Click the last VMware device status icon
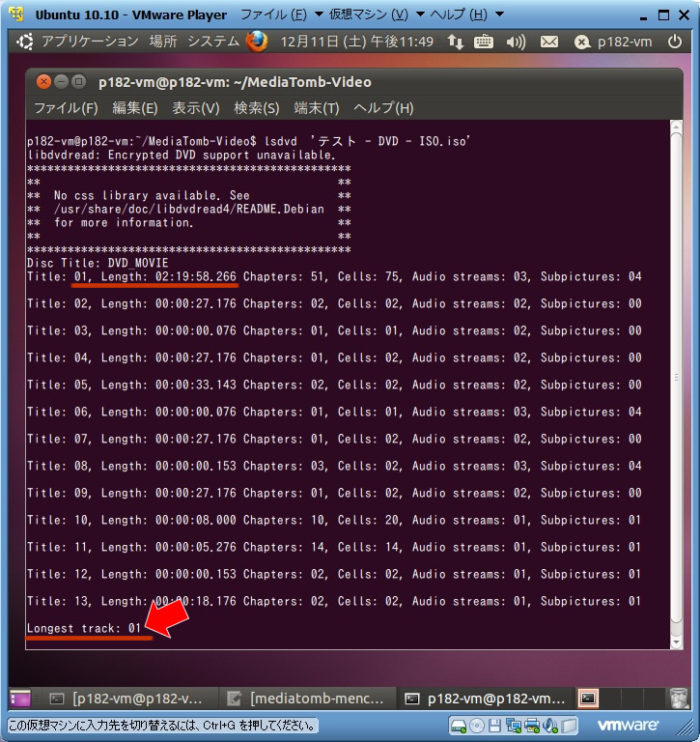Viewport: 700px width, 742px height. click(570, 726)
